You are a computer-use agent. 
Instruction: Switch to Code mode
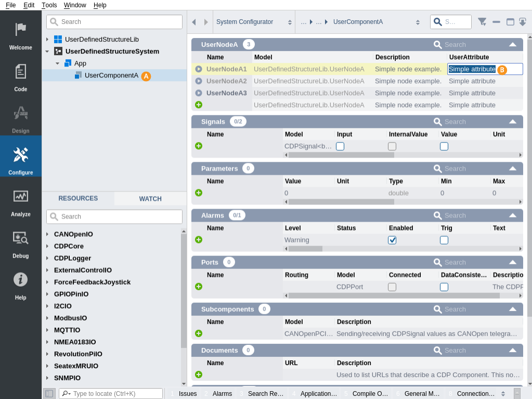20,77
